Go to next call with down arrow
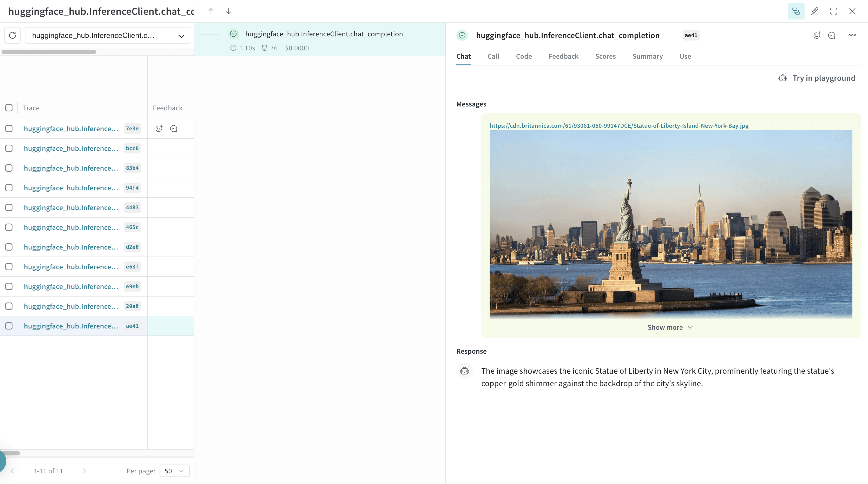The image size is (868, 484). pyautogui.click(x=228, y=11)
